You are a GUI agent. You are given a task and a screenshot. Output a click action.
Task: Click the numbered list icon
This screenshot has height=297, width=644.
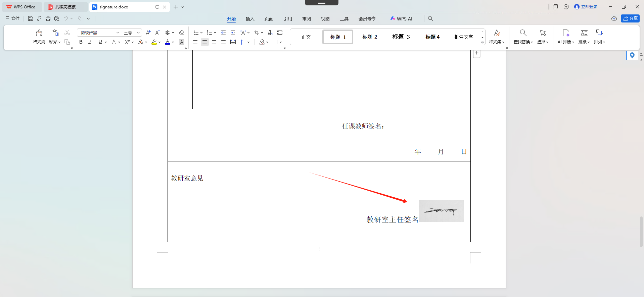210,33
